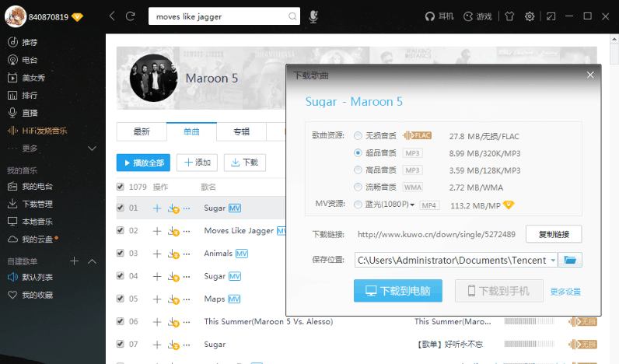This screenshot has width=619, height=364.
Task: Collapse 自建歌单 playlist section
Action: [92, 261]
